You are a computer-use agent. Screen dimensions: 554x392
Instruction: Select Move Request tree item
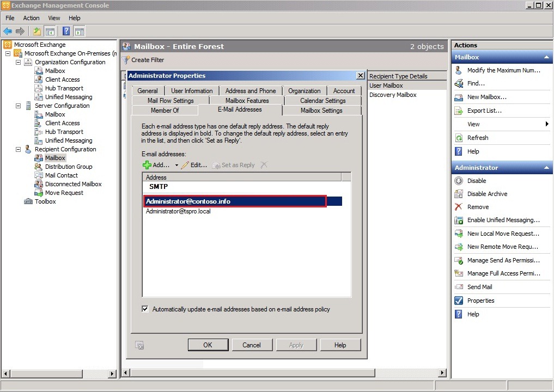tap(64, 193)
